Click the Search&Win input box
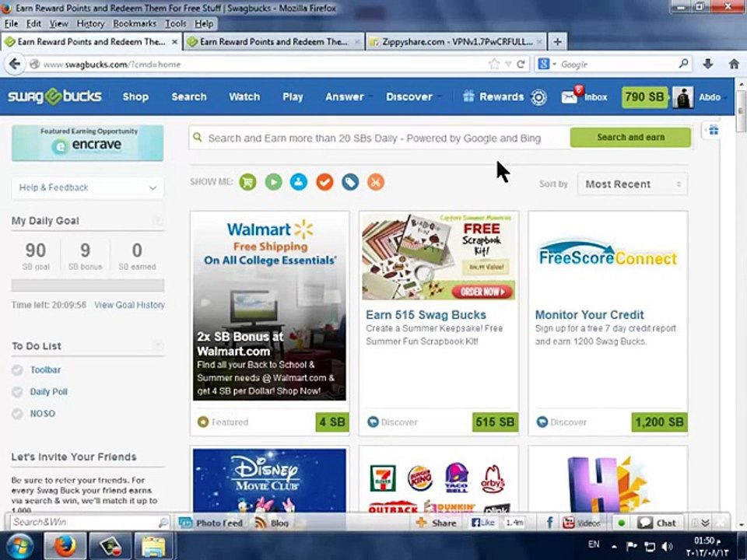Image resolution: width=747 pixels, height=560 pixels. coord(84,523)
